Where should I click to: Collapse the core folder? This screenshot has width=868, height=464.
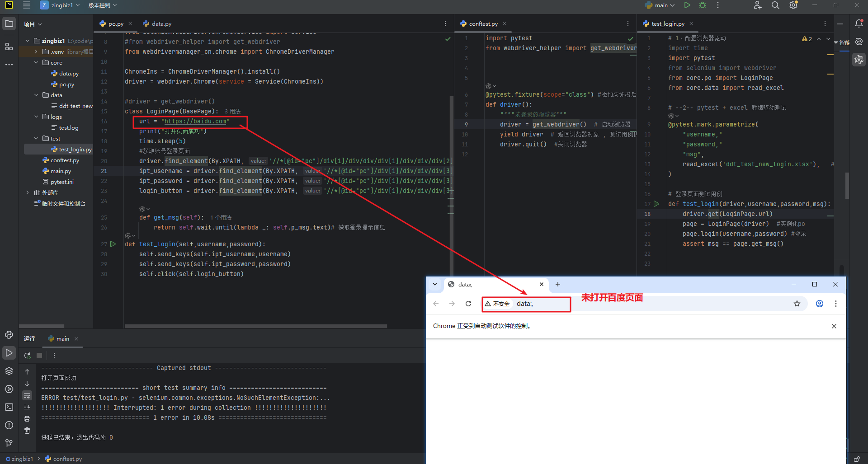pos(36,62)
